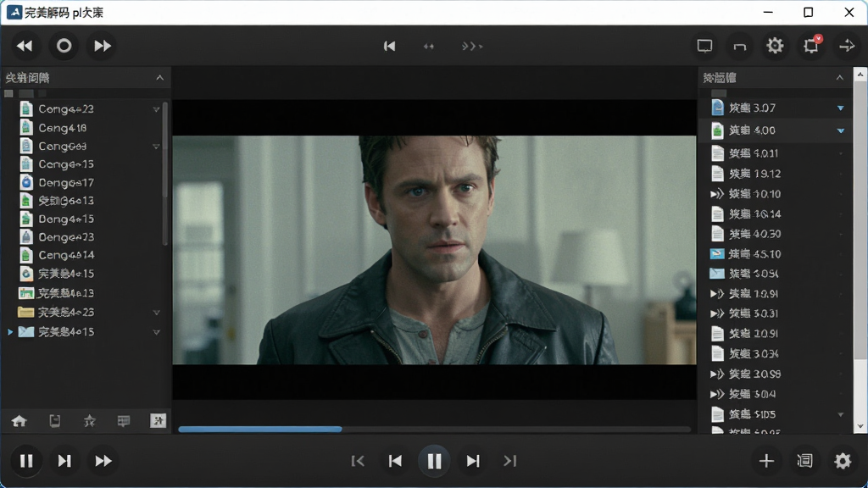This screenshot has width=868, height=488.
Task: Open the playlist icon at bottom right
Action: pos(804,461)
